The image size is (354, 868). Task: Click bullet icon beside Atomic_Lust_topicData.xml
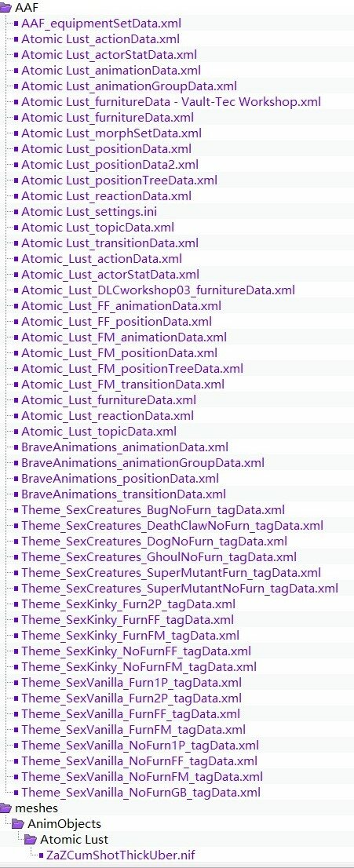16,431
